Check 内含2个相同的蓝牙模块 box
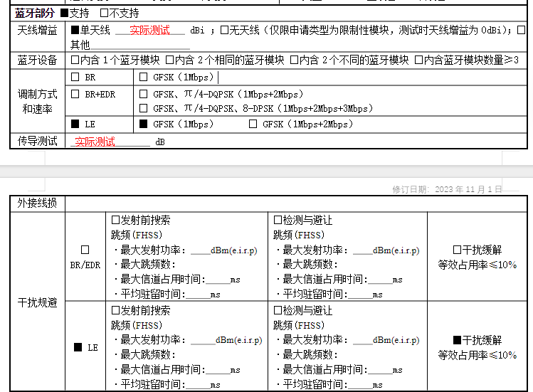The height and width of the screenshot is (392, 533). coord(169,60)
